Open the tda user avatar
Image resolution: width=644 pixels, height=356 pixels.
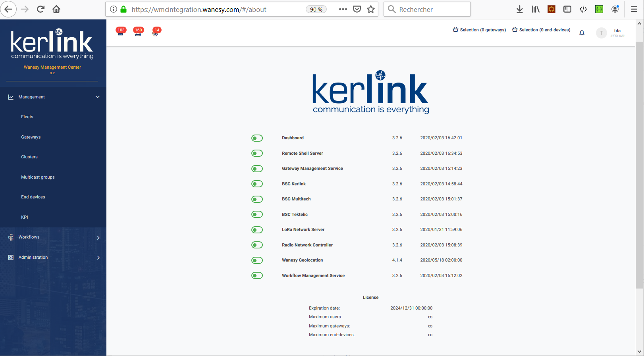(601, 33)
